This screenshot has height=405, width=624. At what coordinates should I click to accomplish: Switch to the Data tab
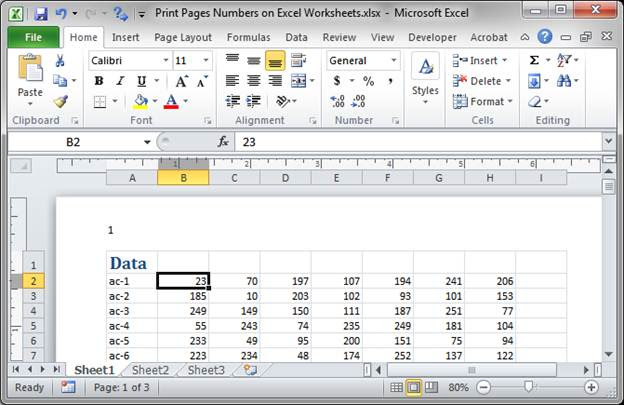pyautogui.click(x=296, y=37)
